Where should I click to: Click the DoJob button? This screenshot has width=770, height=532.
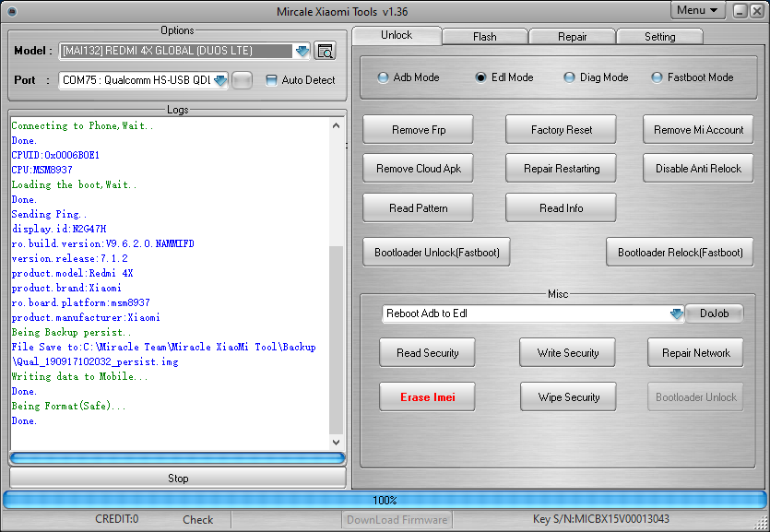click(x=715, y=313)
